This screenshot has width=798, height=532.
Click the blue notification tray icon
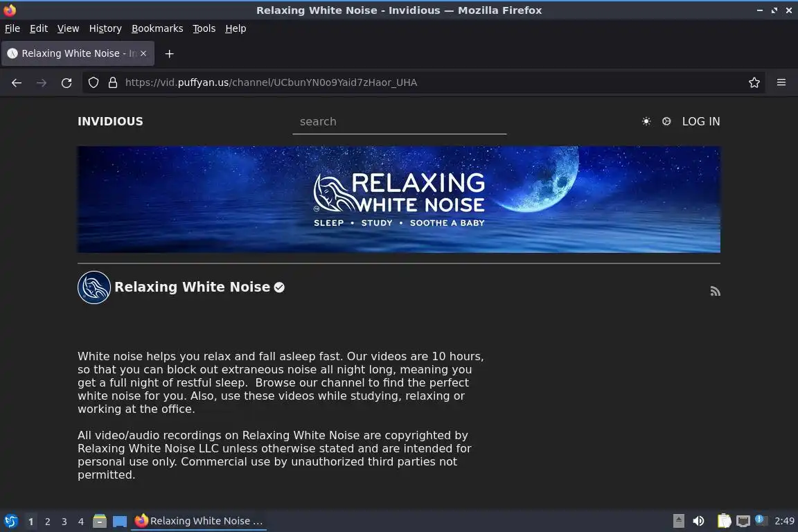point(761,520)
